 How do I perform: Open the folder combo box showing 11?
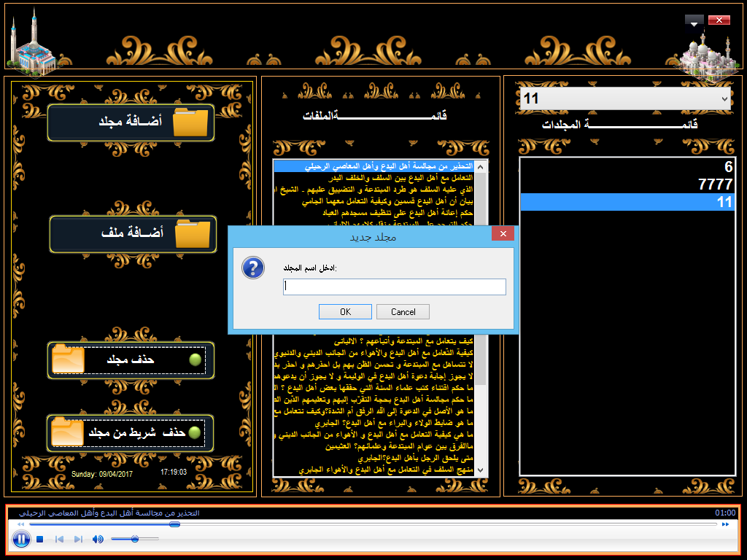(x=624, y=98)
